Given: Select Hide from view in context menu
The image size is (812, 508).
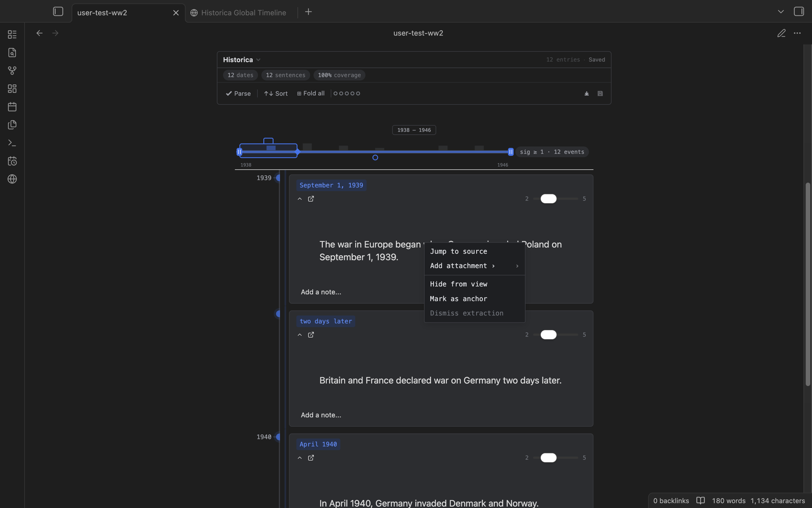Looking at the screenshot, I should pyautogui.click(x=475, y=284).
